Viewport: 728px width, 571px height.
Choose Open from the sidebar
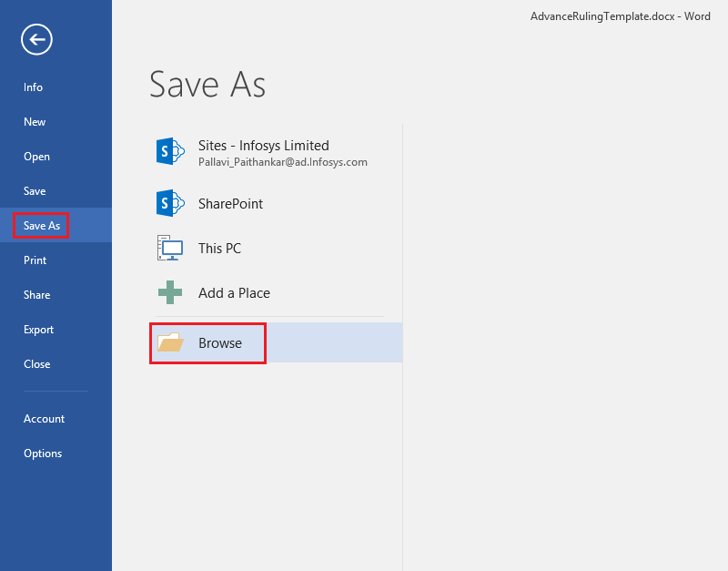56,157
